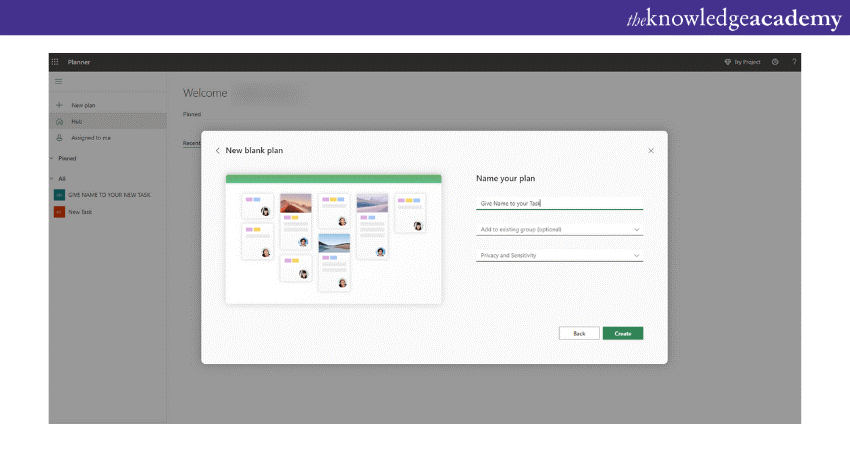Open help with the question mark icon
Screen dimensions: 850x450
click(x=794, y=62)
